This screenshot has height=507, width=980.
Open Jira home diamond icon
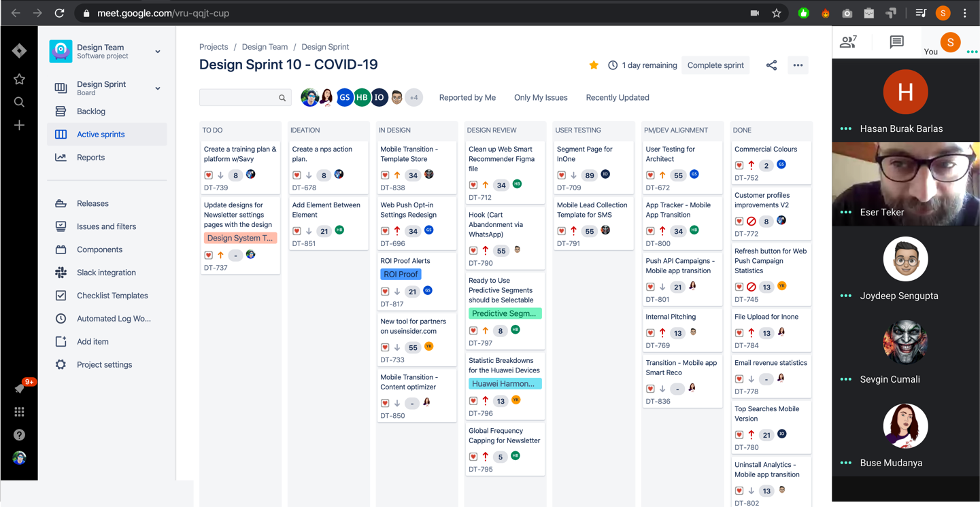click(19, 51)
